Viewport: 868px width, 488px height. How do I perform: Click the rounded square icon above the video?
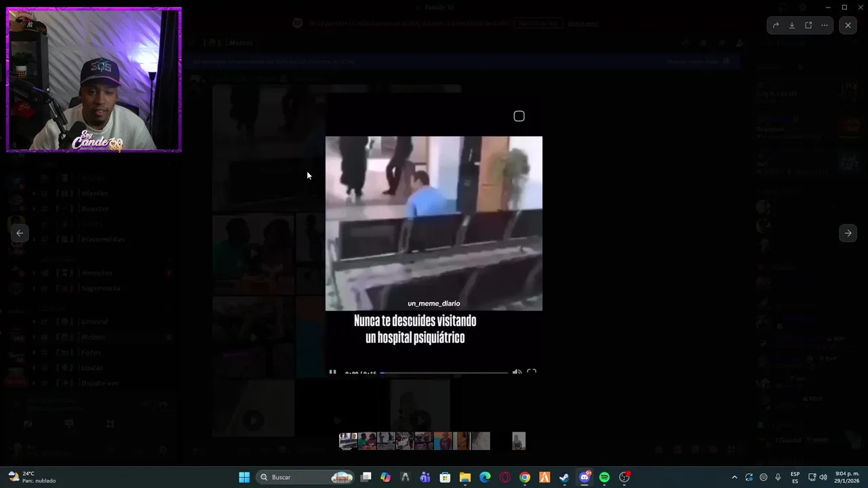click(519, 117)
